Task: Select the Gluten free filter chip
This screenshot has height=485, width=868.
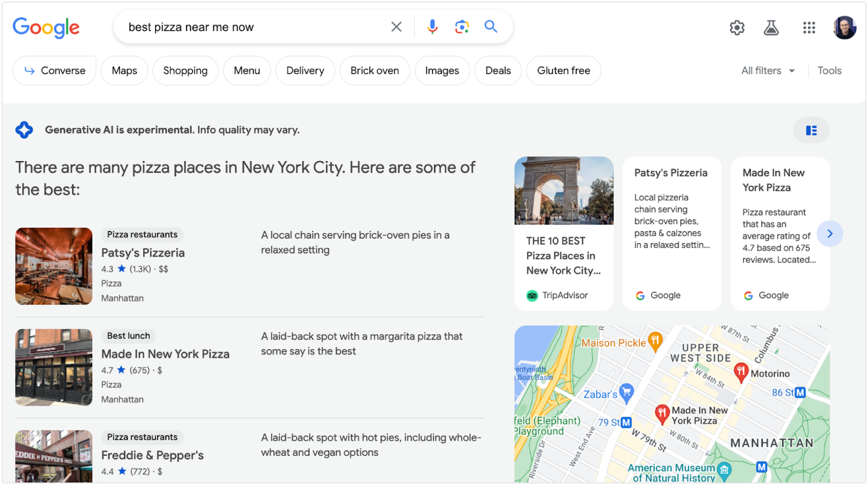Action: point(564,71)
